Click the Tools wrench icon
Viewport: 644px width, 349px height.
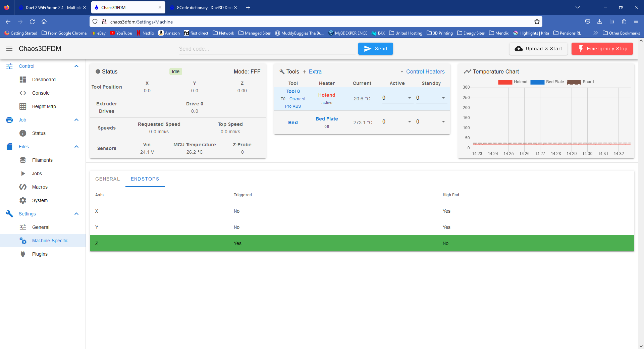[282, 72]
